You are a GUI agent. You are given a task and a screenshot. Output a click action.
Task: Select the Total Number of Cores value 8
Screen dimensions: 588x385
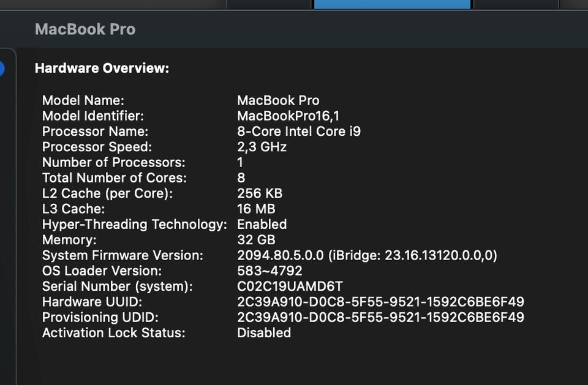pyautogui.click(x=241, y=178)
